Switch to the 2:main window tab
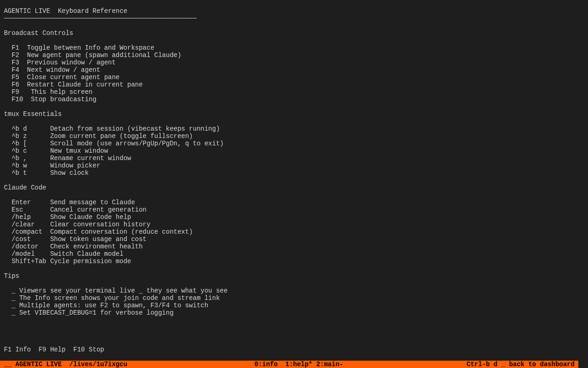The image size is (588, 368). click(329, 364)
